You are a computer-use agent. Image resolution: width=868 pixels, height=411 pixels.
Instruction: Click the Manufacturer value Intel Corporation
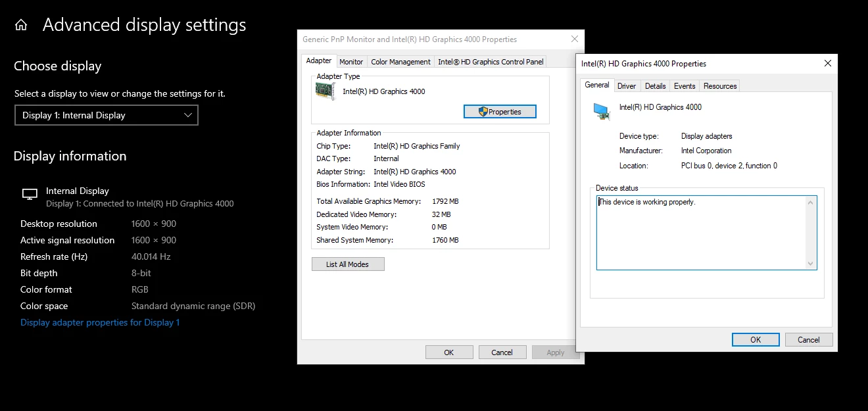(706, 151)
